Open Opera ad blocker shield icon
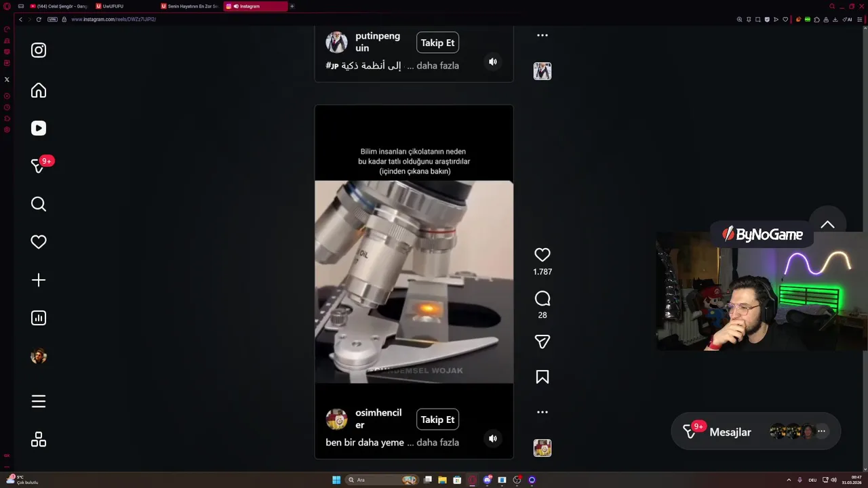The width and height of the screenshot is (868, 488). coord(767,20)
